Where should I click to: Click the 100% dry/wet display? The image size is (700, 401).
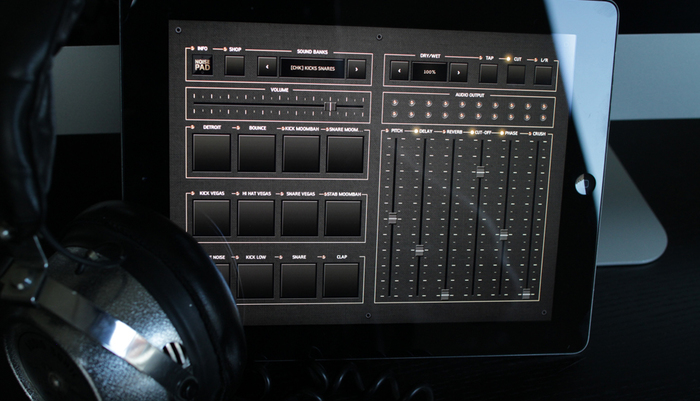tap(429, 72)
